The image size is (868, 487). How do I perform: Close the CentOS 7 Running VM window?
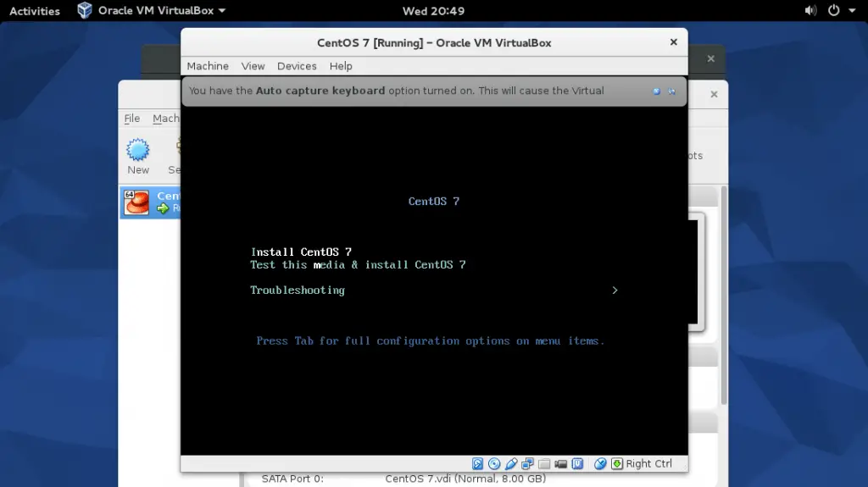click(674, 42)
